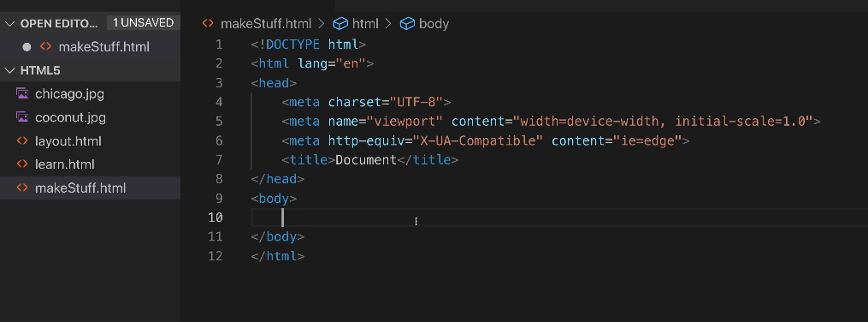Click the opening body tag
This screenshot has width=868, height=322.
[x=274, y=199]
